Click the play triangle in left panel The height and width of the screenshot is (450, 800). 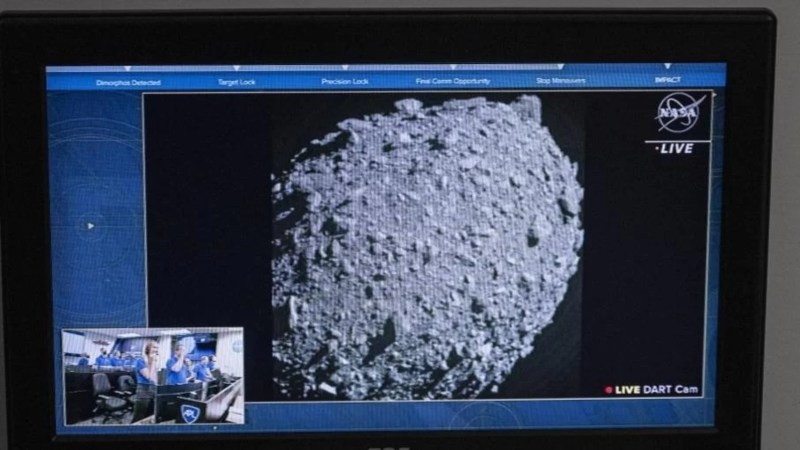coord(90,226)
